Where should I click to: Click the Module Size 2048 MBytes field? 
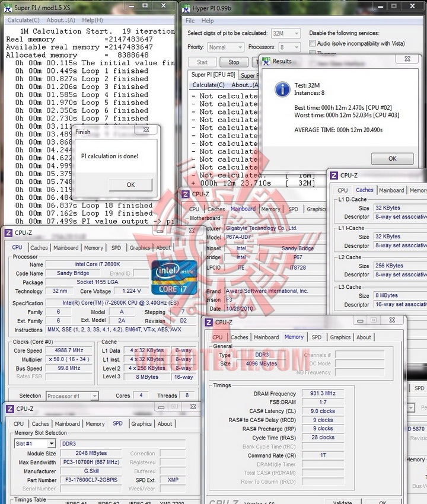[x=91, y=453]
